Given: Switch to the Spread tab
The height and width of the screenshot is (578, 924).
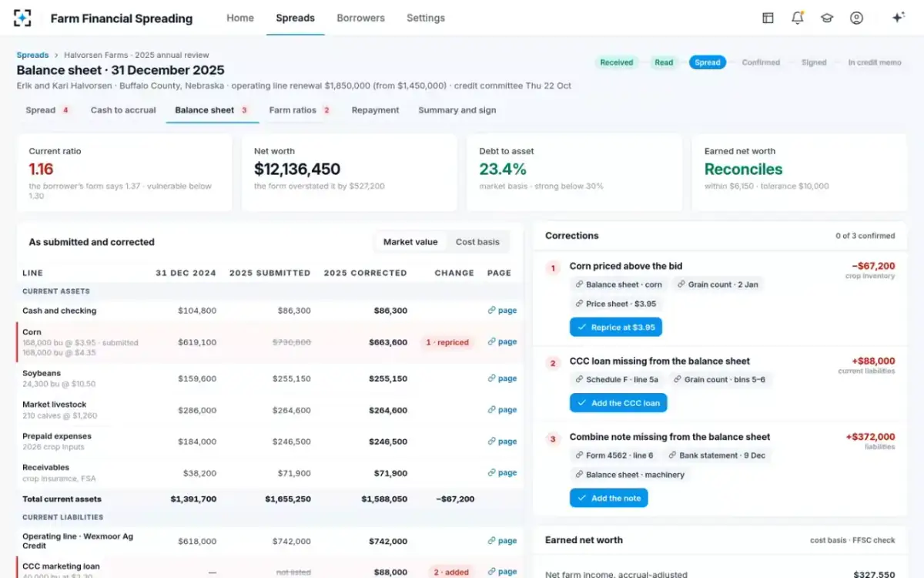Looking at the screenshot, I should 48,110.
